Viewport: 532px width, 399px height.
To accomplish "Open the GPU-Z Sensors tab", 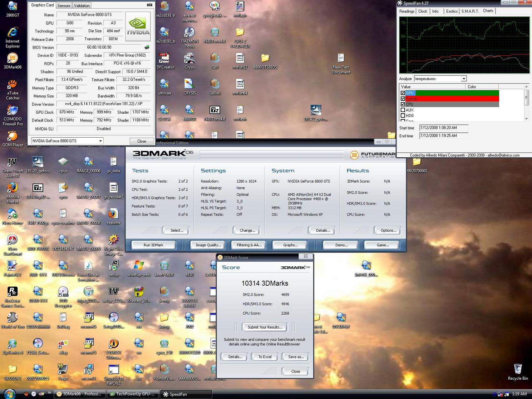I will tap(64, 5).
